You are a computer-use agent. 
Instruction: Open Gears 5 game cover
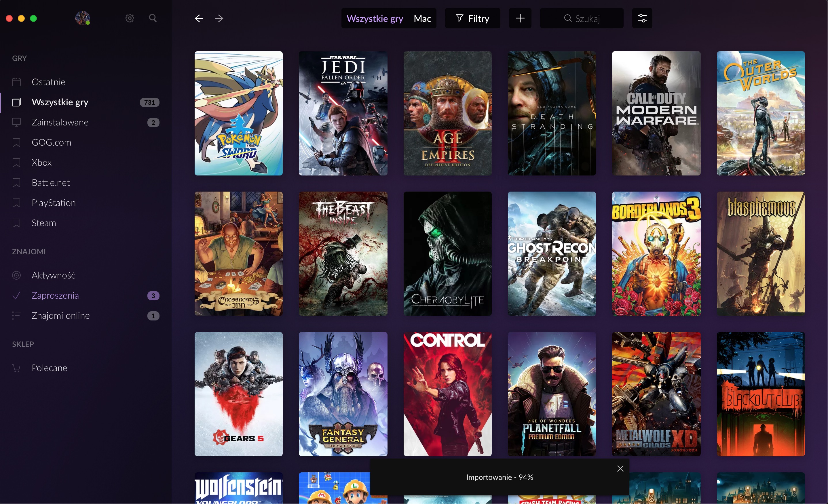pos(239,394)
